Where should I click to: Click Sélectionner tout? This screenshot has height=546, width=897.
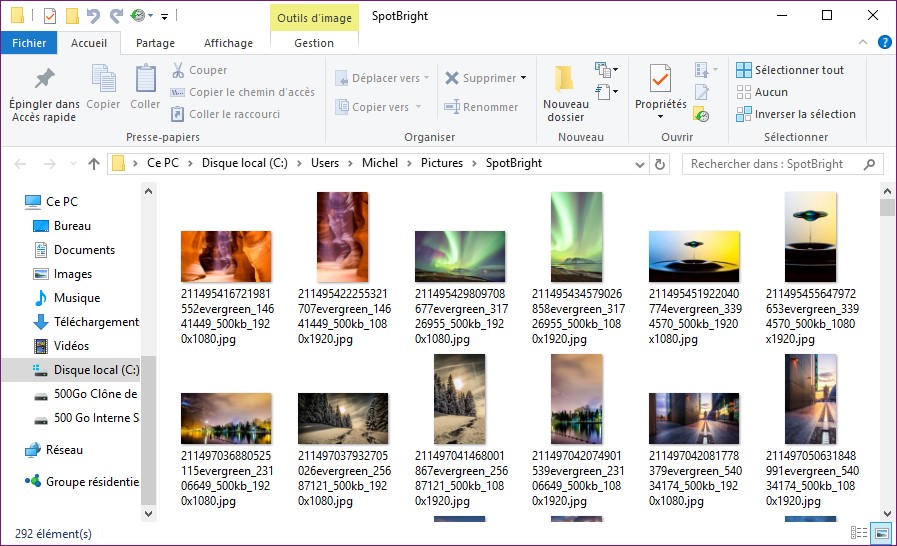(799, 70)
